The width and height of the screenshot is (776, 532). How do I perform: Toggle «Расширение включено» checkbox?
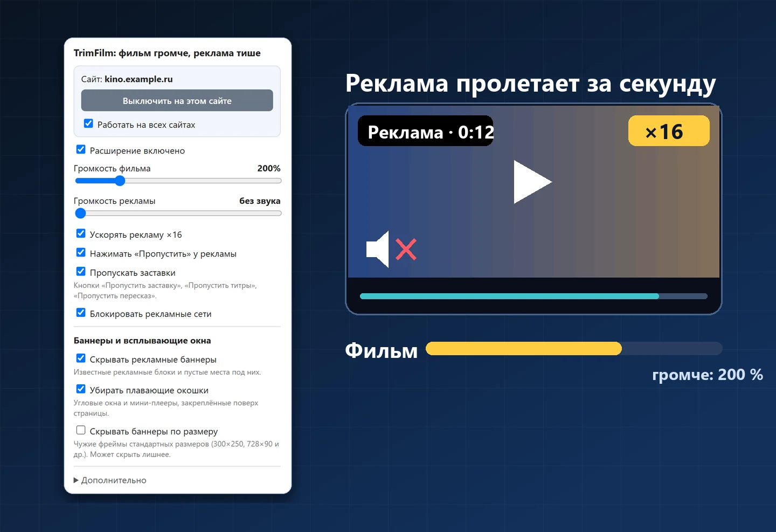point(81,150)
